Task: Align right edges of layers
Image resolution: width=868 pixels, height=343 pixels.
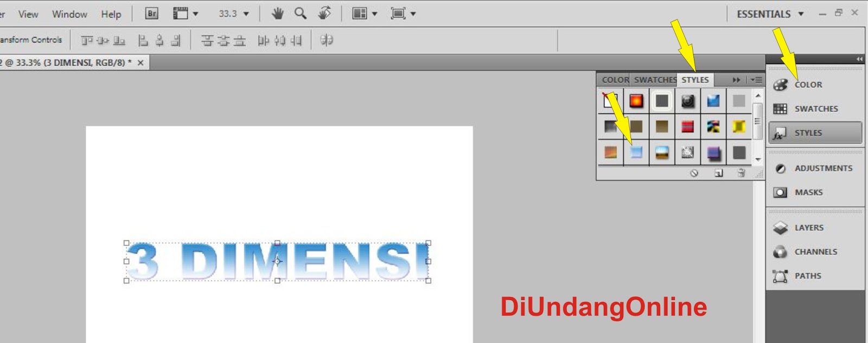Action: 175,40
